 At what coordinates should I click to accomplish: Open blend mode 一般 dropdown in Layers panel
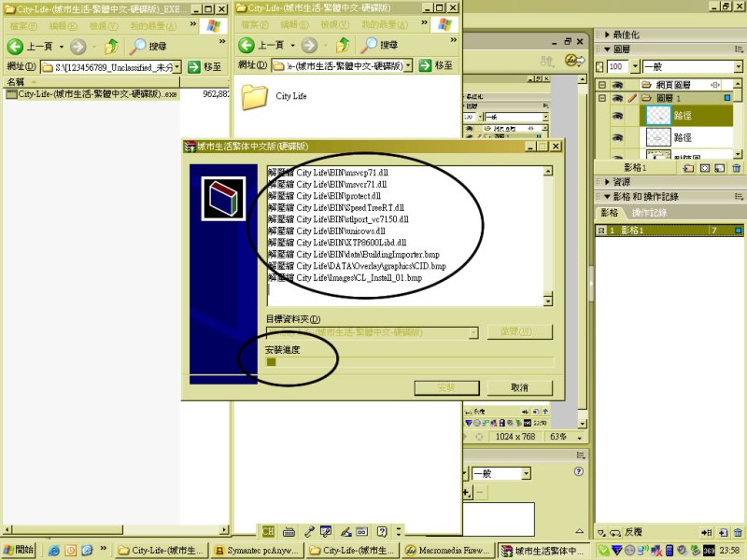[738, 66]
